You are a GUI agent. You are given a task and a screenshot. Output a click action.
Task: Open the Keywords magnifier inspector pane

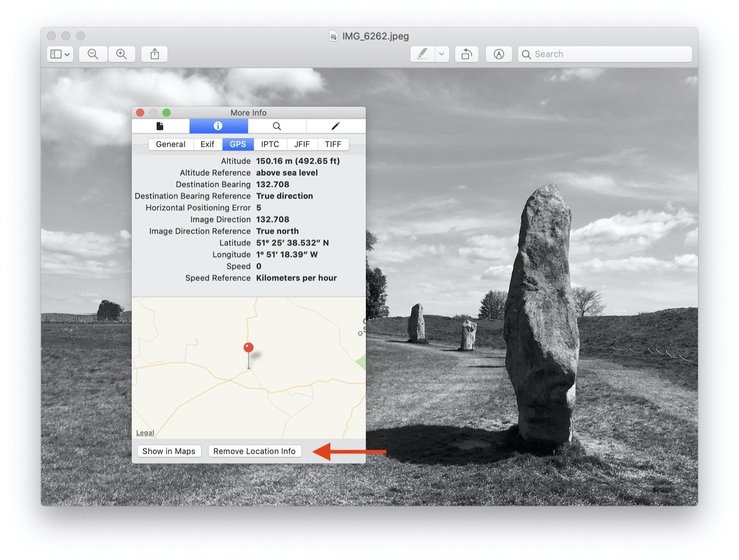point(277,126)
